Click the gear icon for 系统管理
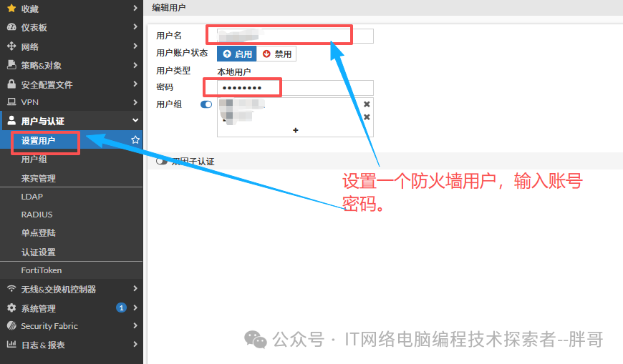 (x=11, y=308)
